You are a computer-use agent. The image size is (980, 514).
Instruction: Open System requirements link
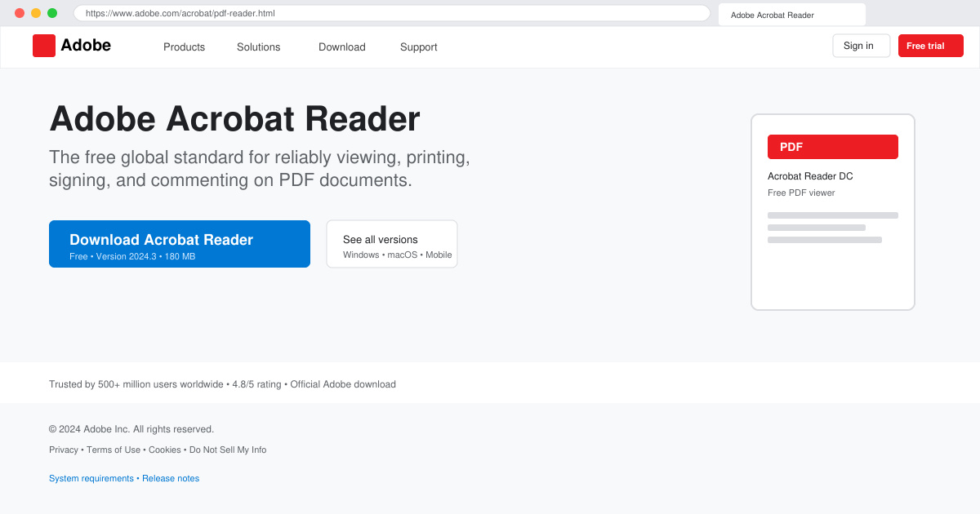(91, 478)
